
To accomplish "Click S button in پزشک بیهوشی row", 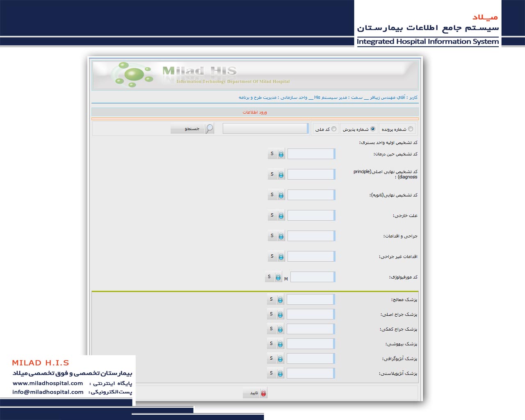I will (272, 344).
